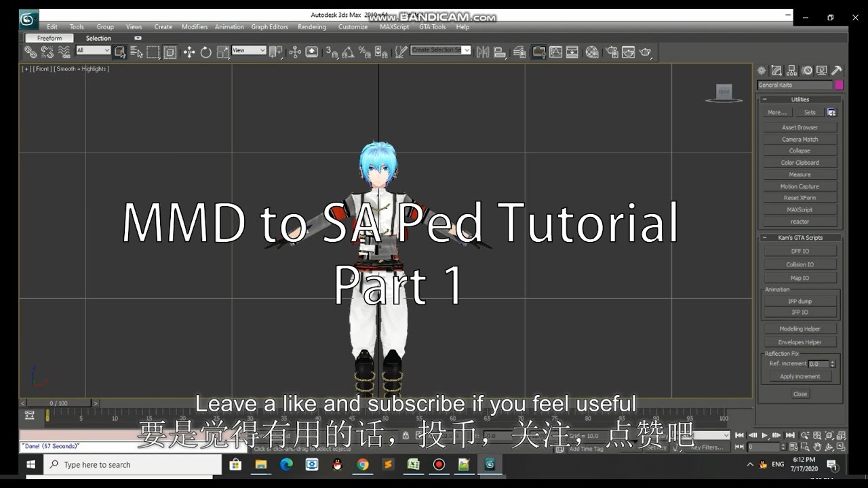Activate Select and Rotate tool
Image resolution: width=868 pixels, height=488 pixels.
point(206,52)
